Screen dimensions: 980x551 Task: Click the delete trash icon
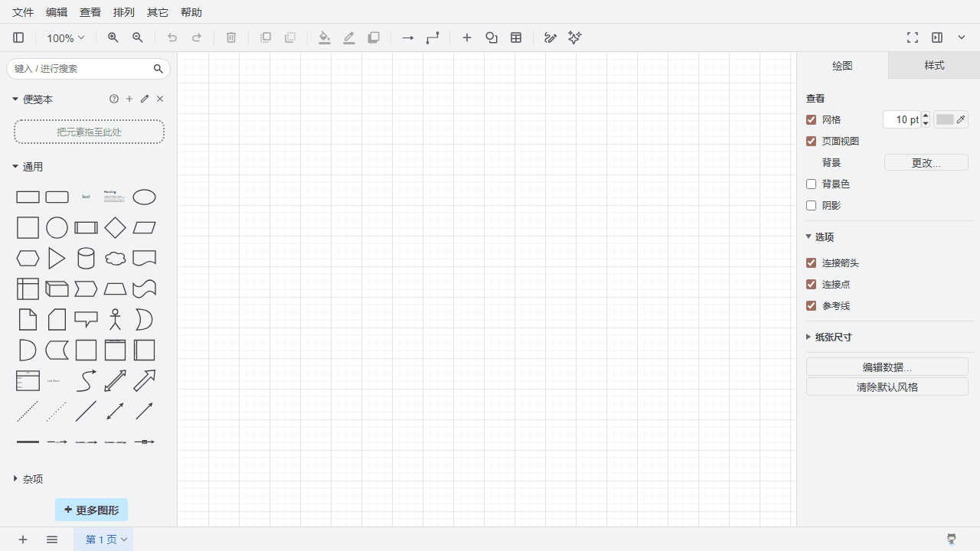coord(231,37)
